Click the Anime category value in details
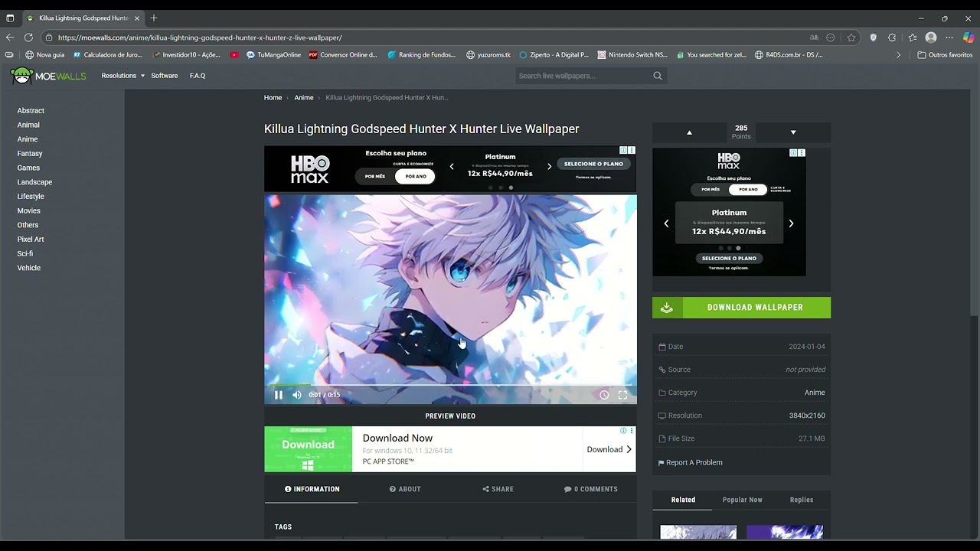 815,393
